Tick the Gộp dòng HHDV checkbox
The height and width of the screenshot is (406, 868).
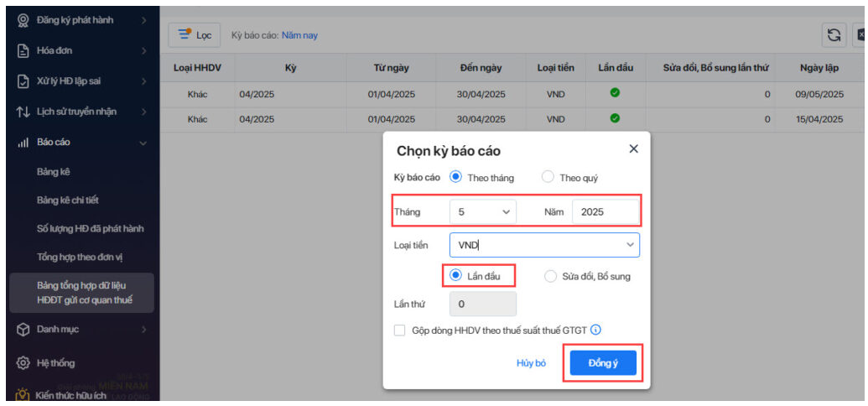tap(400, 331)
